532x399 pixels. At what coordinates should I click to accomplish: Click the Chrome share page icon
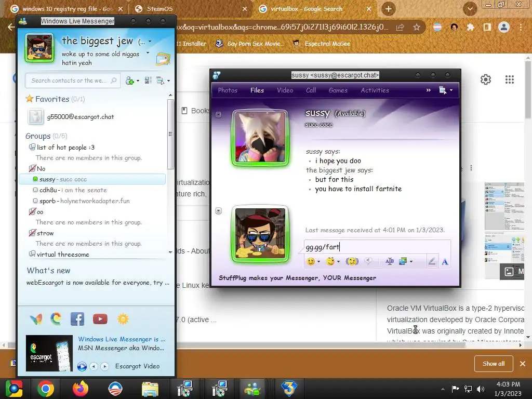[400, 27]
